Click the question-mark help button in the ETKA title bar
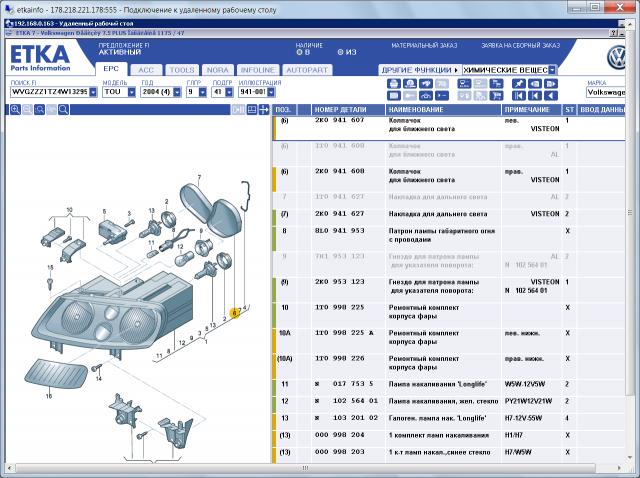Image resolution: width=640 pixels, height=478 pixels. (x=614, y=33)
